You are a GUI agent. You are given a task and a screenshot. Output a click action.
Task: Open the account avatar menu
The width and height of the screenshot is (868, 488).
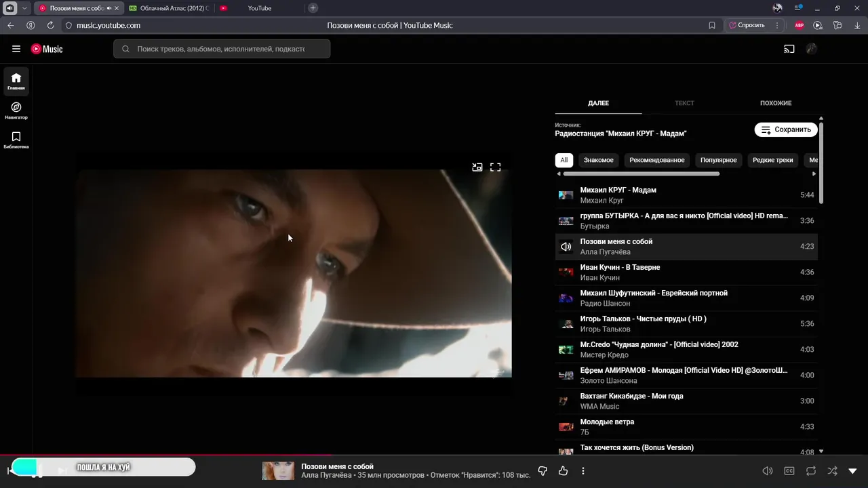812,49
